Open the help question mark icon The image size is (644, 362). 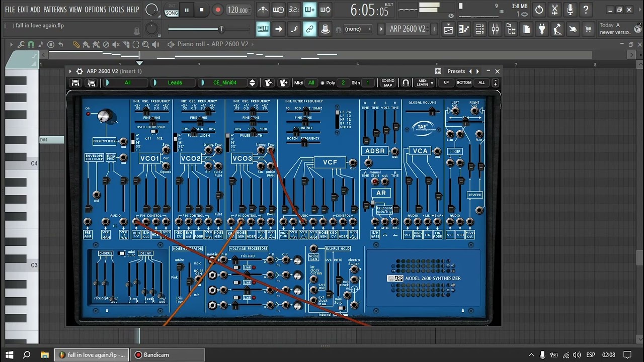click(x=586, y=10)
